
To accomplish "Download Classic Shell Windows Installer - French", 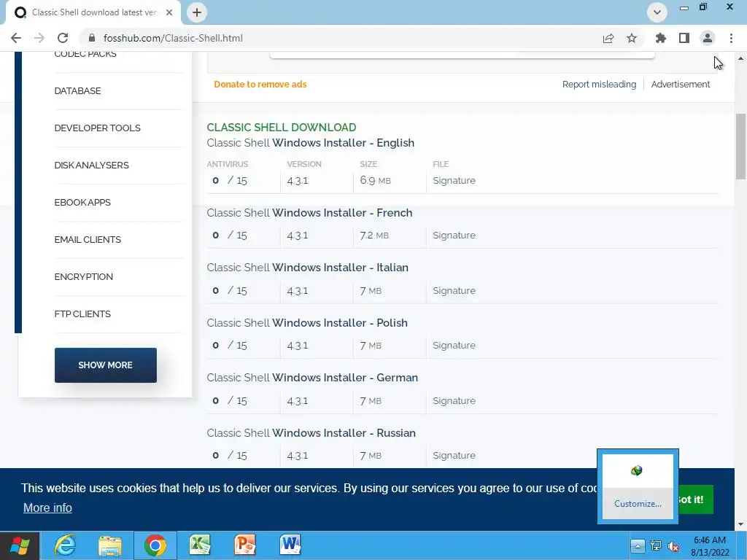I will 309,213.
